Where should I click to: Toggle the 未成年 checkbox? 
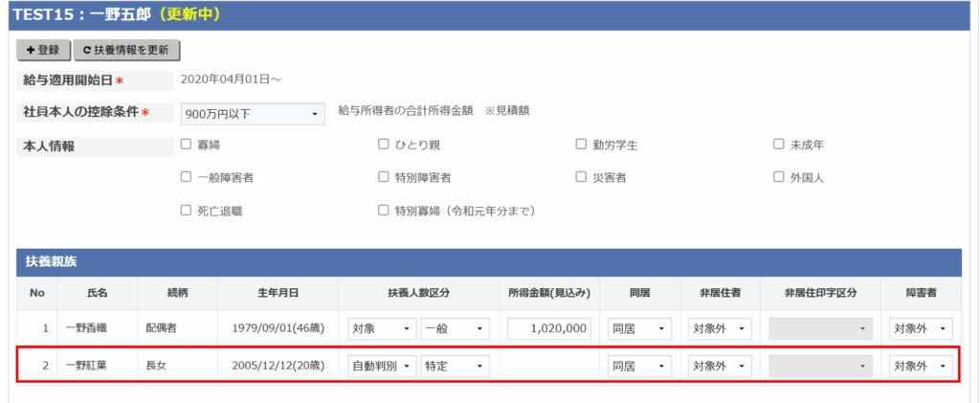[779, 145]
